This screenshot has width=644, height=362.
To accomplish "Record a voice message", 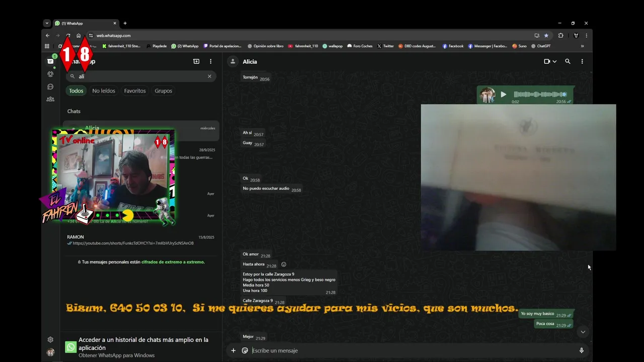I will (582, 350).
